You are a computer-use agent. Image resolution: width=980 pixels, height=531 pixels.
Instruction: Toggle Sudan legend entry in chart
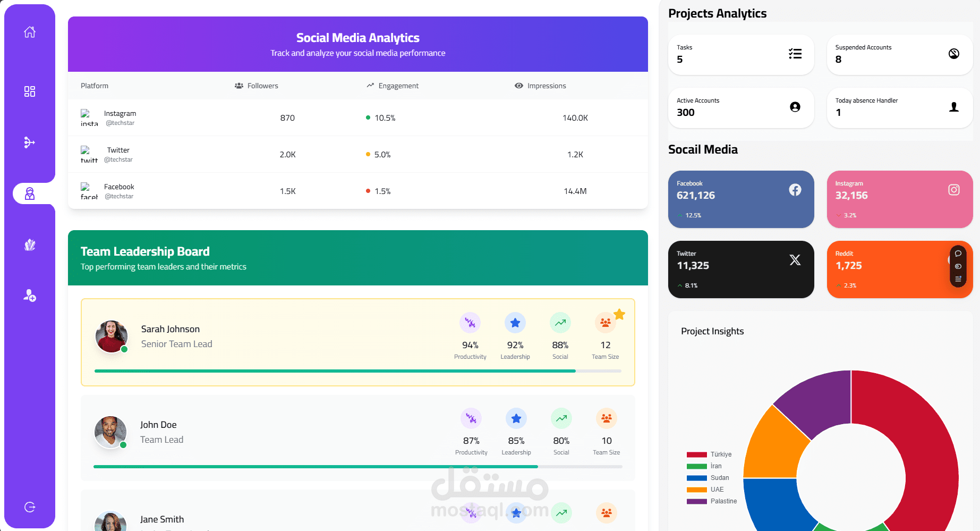(708, 478)
